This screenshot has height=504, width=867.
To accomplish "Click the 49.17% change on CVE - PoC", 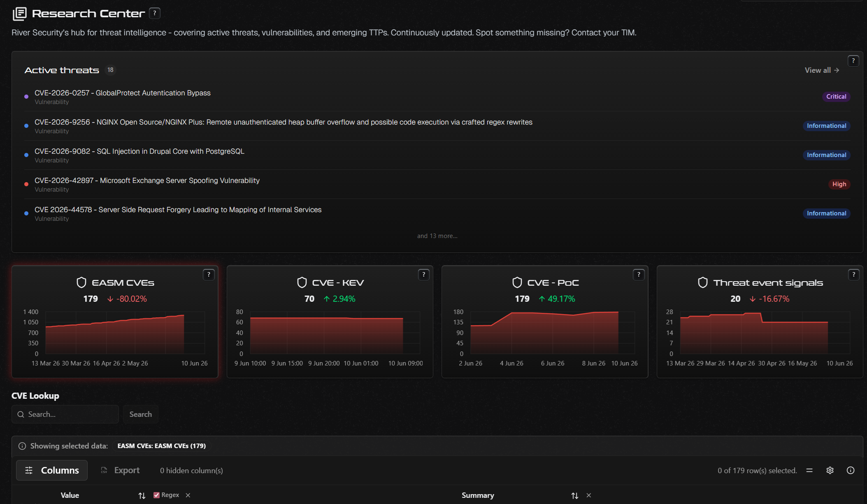I will click(x=557, y=299).
